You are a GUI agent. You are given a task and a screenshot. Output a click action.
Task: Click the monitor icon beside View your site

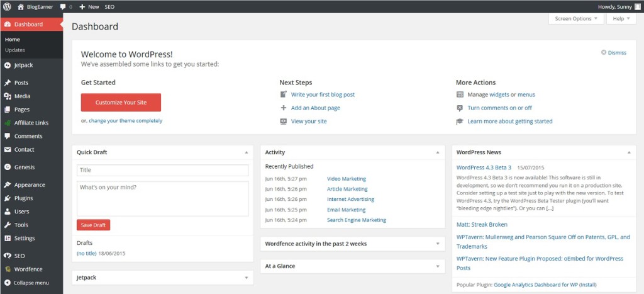click(284, 122)
